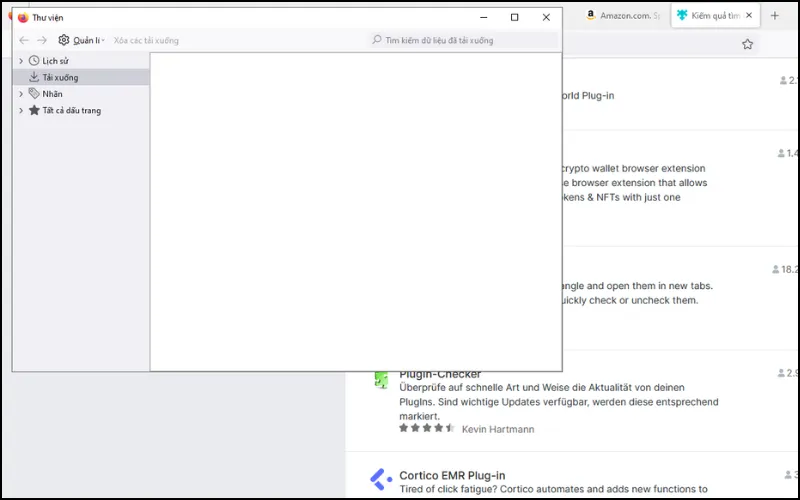This screenshot has height=500, width=800.
Task: Open the Plugin-Checker add-on title
Action: tap(440, 375)
